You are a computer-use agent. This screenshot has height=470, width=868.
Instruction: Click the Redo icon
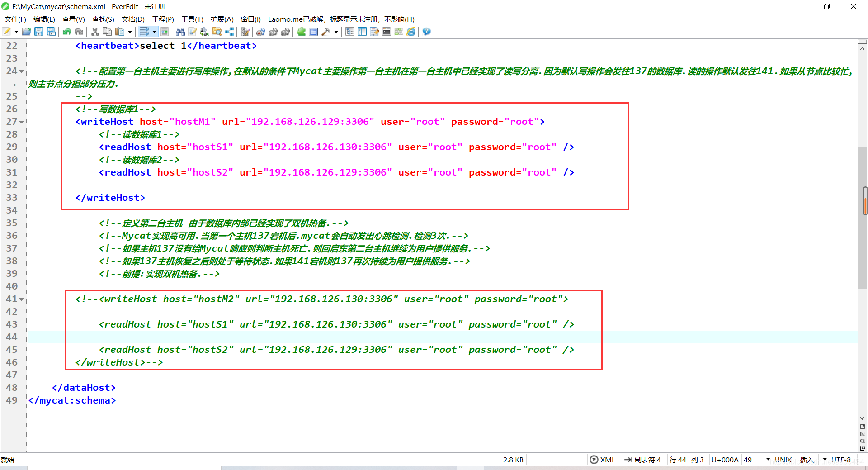[x=79, y=32]
